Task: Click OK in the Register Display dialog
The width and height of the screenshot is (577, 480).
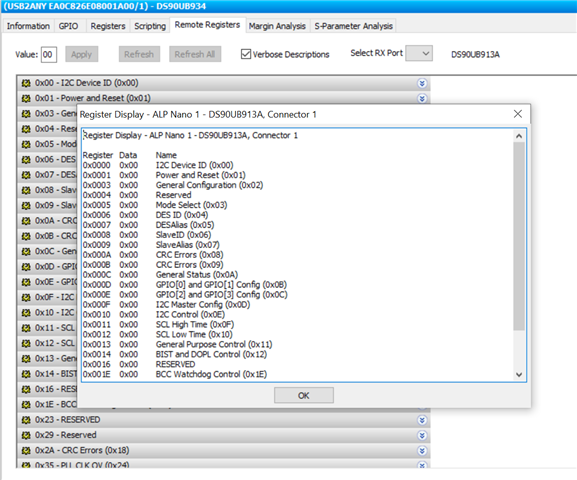Action: pyautogui.click(x=304, y=395)
